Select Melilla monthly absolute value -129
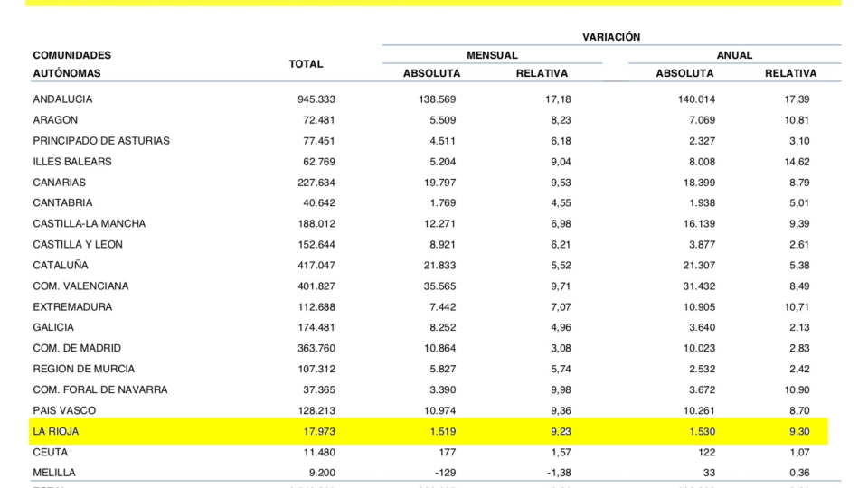 [443, 473]
